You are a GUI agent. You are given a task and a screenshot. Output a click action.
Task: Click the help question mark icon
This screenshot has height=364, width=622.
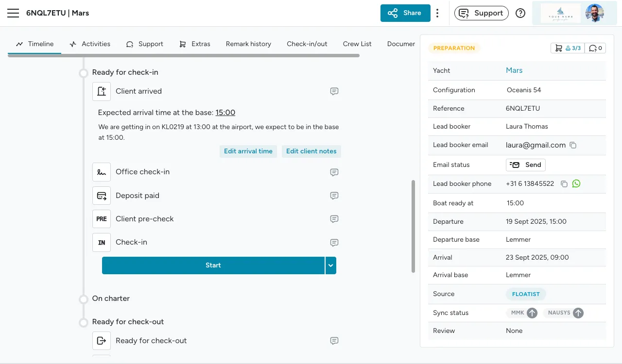click(x=520, y=13)
